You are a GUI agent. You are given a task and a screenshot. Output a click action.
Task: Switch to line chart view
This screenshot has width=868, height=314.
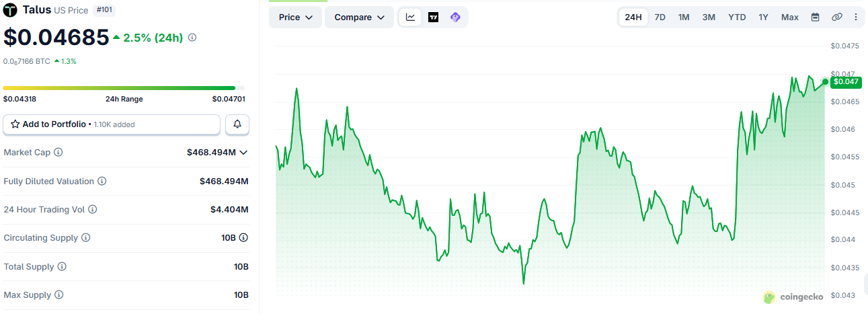pos(410,17)
